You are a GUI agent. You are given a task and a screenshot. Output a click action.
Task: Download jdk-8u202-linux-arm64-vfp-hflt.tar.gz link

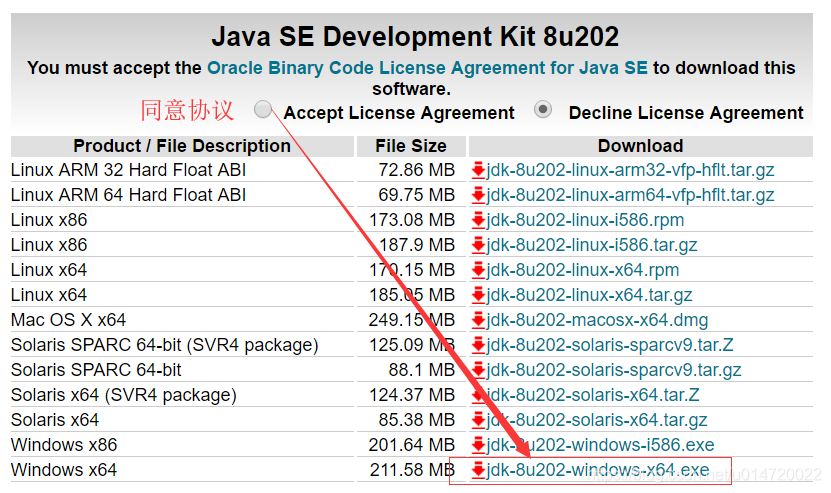click(630, 195)
